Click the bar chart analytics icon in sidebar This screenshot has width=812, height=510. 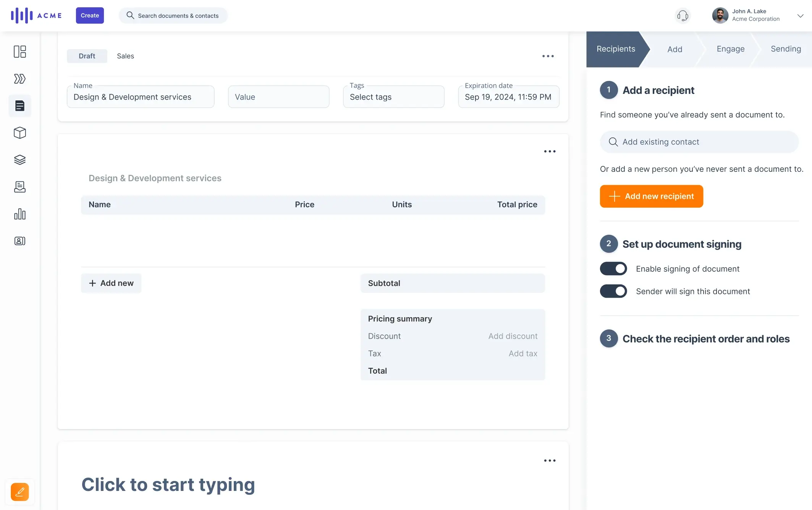tap(19, 214)
